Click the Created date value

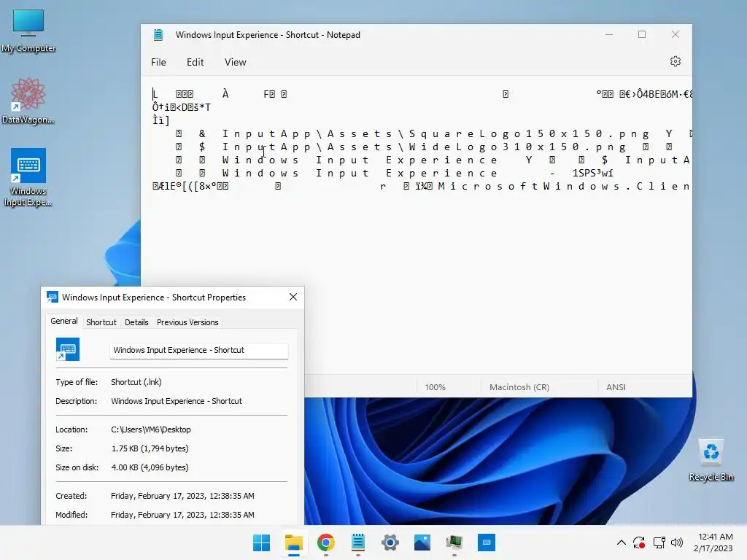pyautogui.click(x=182, y=496)
